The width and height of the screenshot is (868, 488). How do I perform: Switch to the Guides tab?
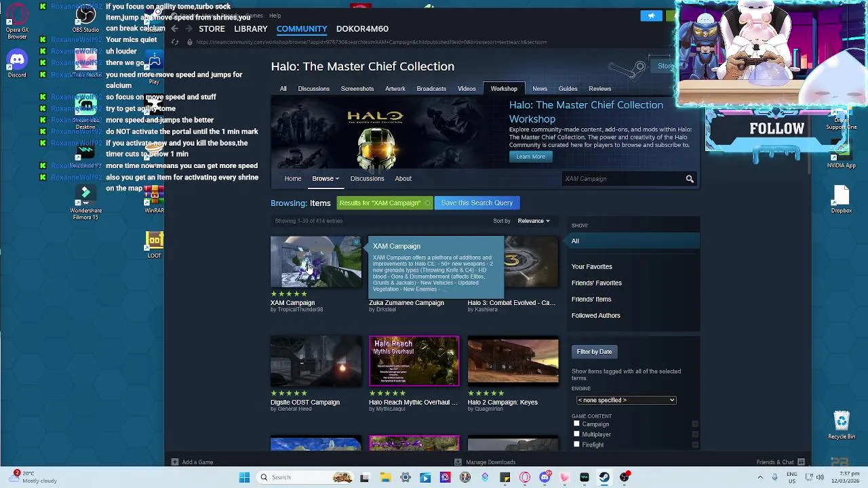pyautogui.click(x=568, y=89)
